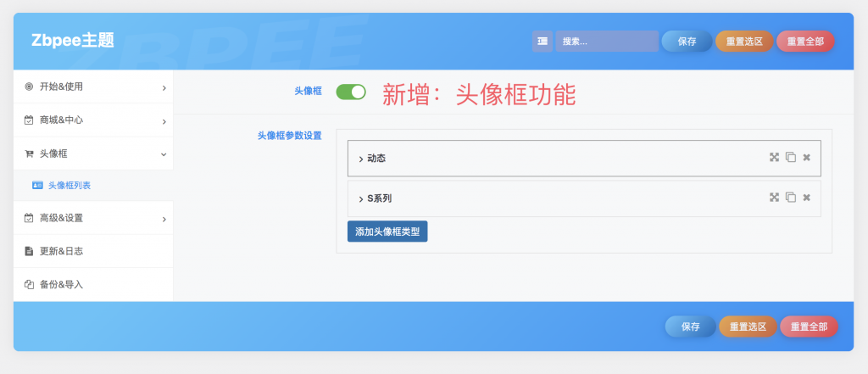
Task: Click the 搜索 input field in header
Action: click(606, 41)
